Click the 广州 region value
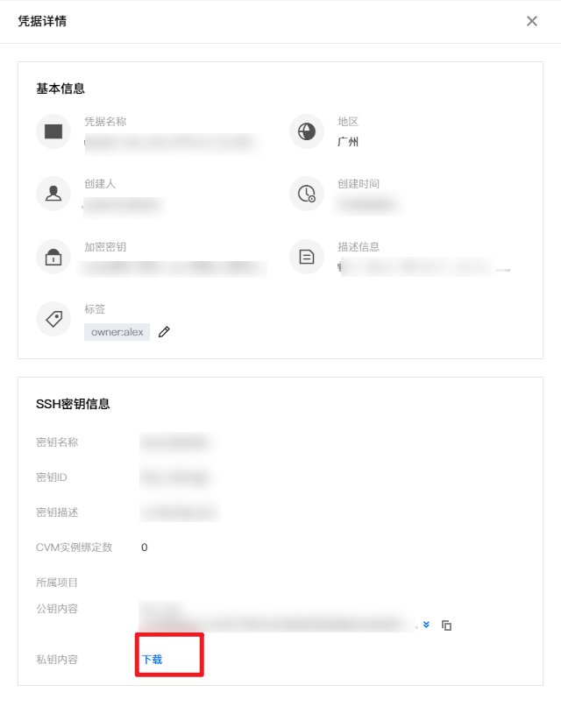Viewport: 561px width, 728px height. 348,142
